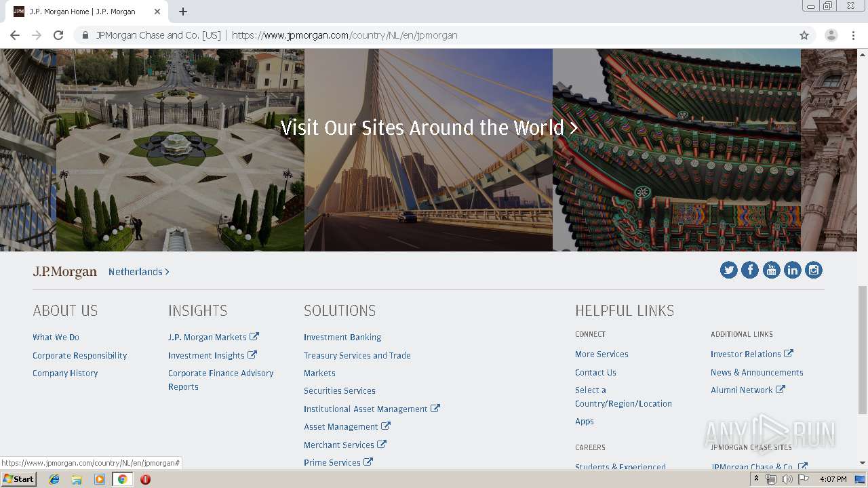868x488 pixels.
Task: Open What We Do link
Action: [x=56, y=338]
